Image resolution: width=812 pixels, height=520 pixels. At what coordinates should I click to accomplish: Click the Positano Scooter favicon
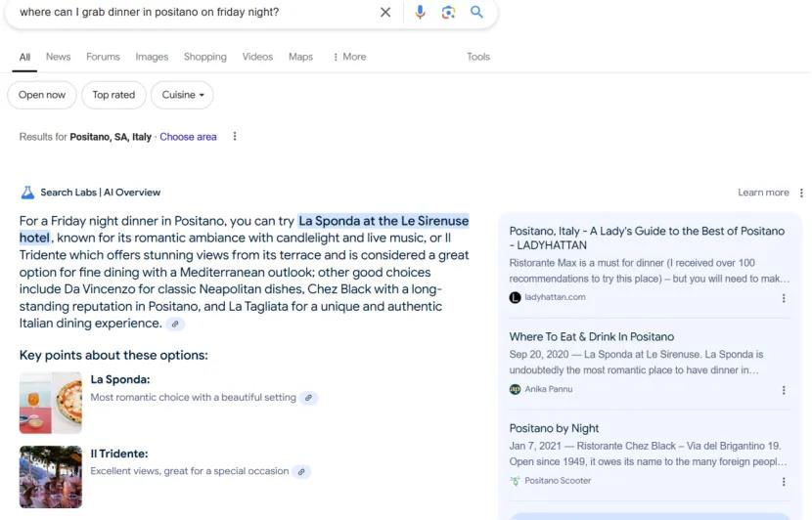coord(515,481)
